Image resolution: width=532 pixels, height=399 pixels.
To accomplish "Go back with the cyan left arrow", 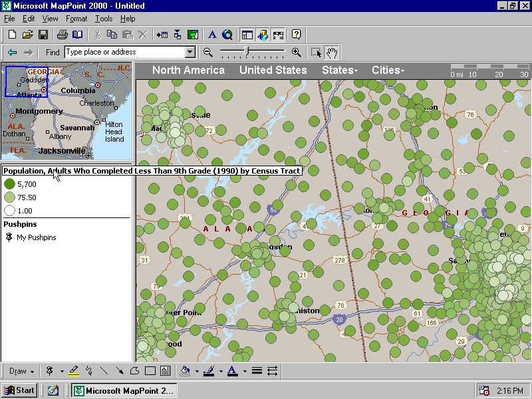I will click(x=12, y=53).
